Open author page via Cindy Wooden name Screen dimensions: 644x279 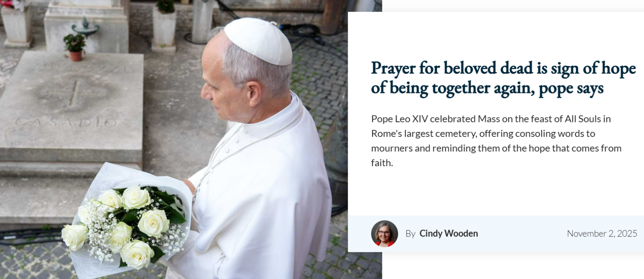click(448, 234)
